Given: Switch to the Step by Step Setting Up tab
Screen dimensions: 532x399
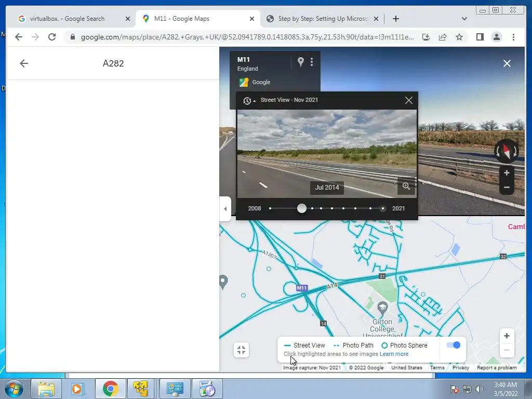Looking at the screenshot, I should 322,19.
